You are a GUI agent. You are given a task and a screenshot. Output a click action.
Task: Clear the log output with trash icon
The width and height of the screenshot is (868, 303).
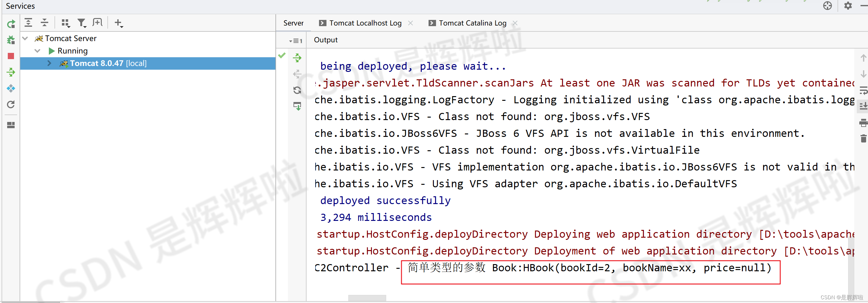[x=863, y=138]
